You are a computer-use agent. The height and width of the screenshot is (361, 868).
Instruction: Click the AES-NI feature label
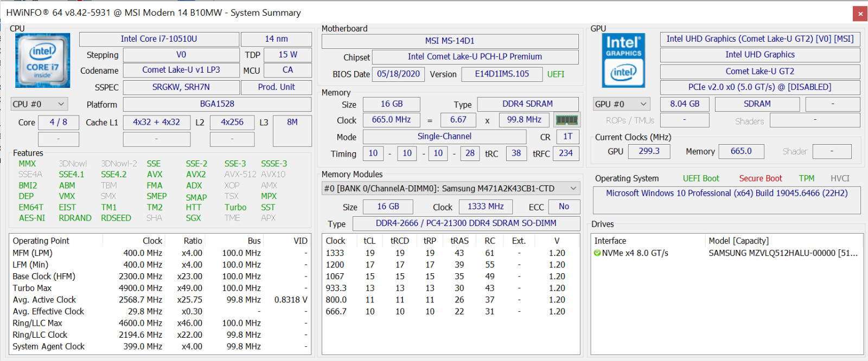coord(31,218)
